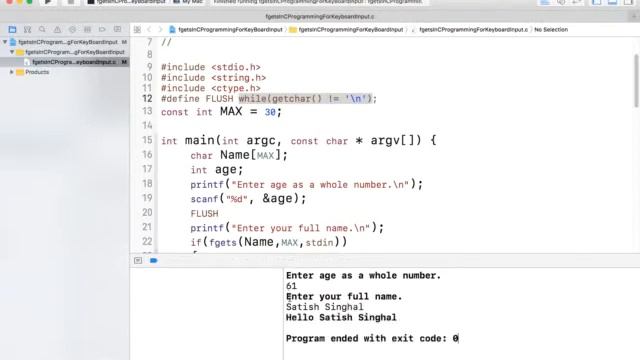Screen dimensions: 640x360
Task: Click the '#include <stdio.h>' line
Action: [211, 67]
